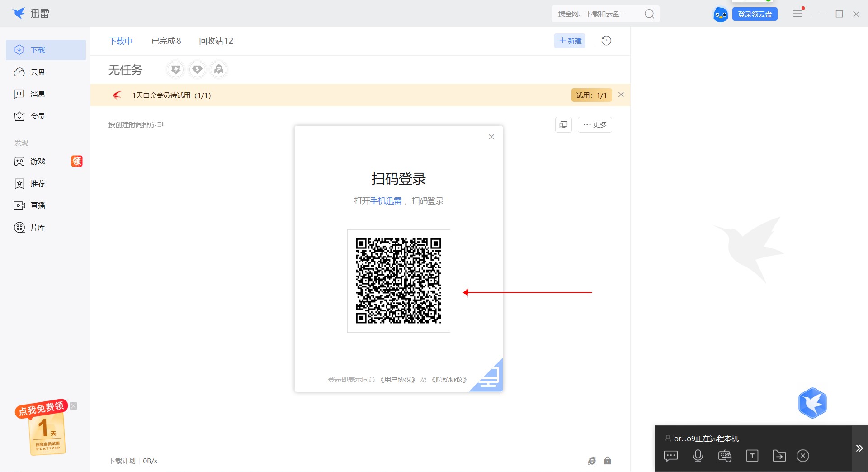End remote session with circled X icon
Image resolution: width=868 pixels, height=472 pixels.
click(803, 456)
